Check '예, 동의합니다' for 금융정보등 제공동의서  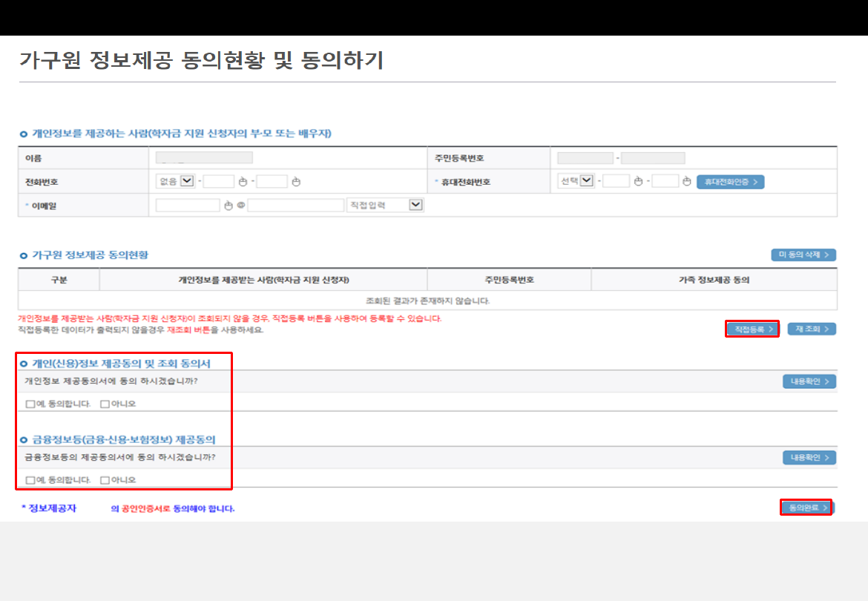click(x=30, y=480)
